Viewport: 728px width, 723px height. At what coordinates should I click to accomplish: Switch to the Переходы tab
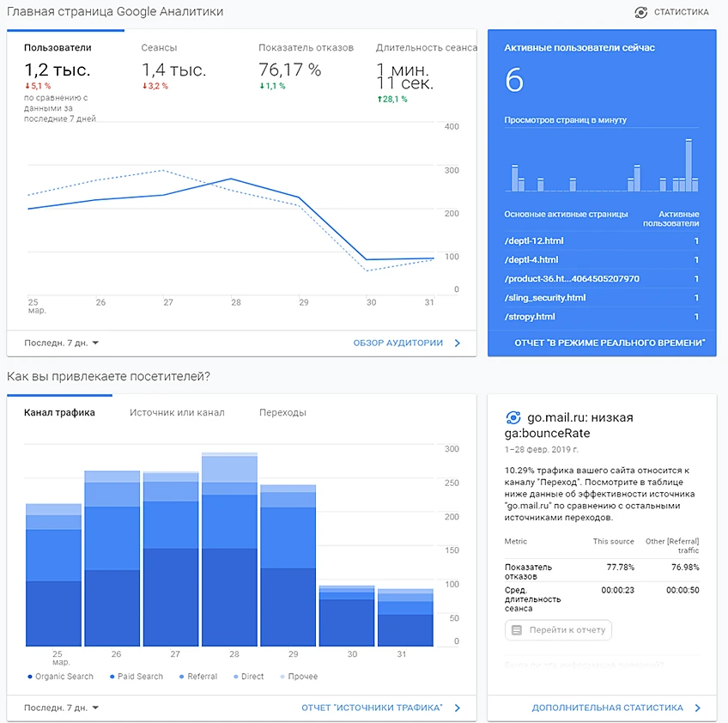tap(282, 413)
